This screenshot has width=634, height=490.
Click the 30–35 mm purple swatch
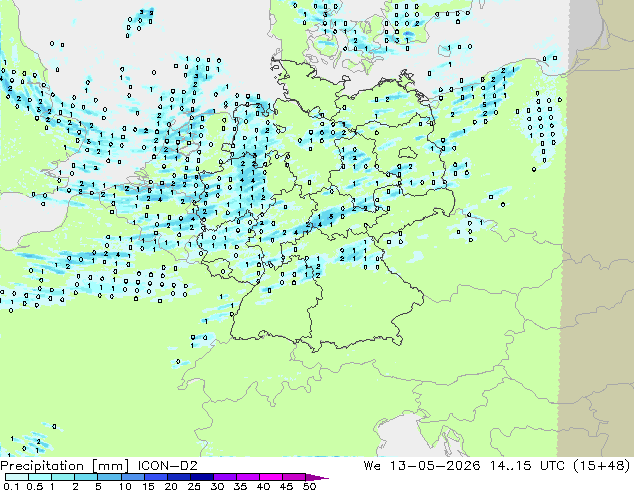[225, 477]
